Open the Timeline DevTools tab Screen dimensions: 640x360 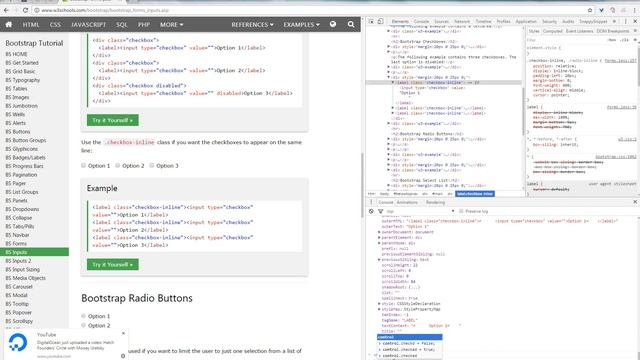[x=483, y=21]
